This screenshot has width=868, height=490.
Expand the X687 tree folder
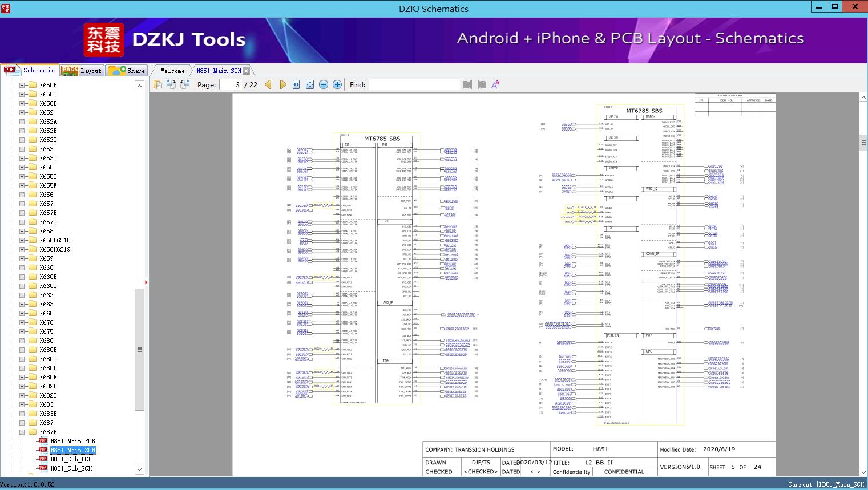click(x=22, y=423)
